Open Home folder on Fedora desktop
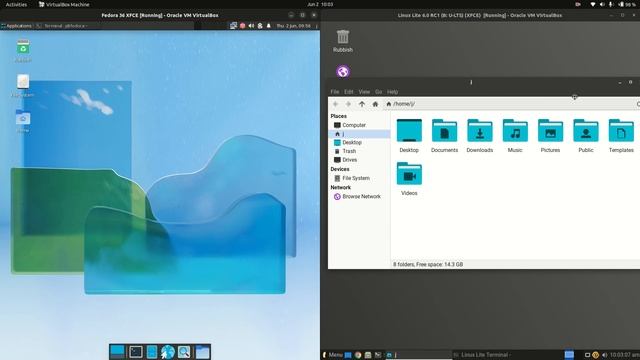 23,120
